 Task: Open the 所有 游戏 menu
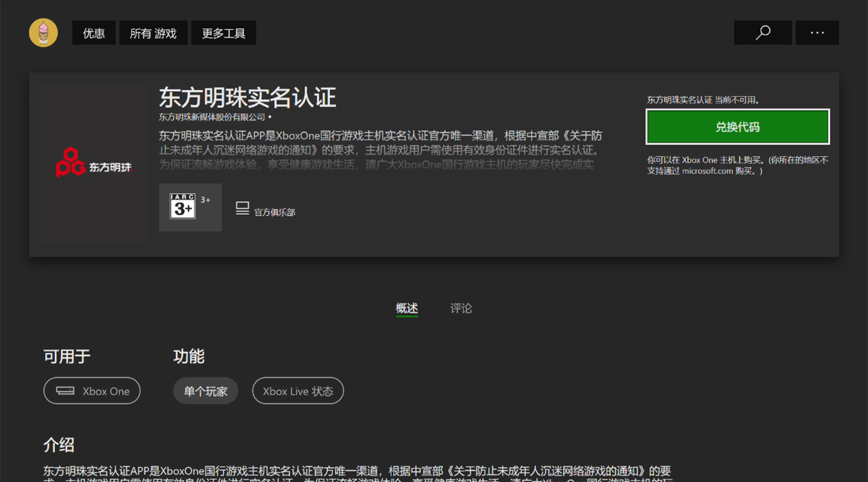coord(153,33)
